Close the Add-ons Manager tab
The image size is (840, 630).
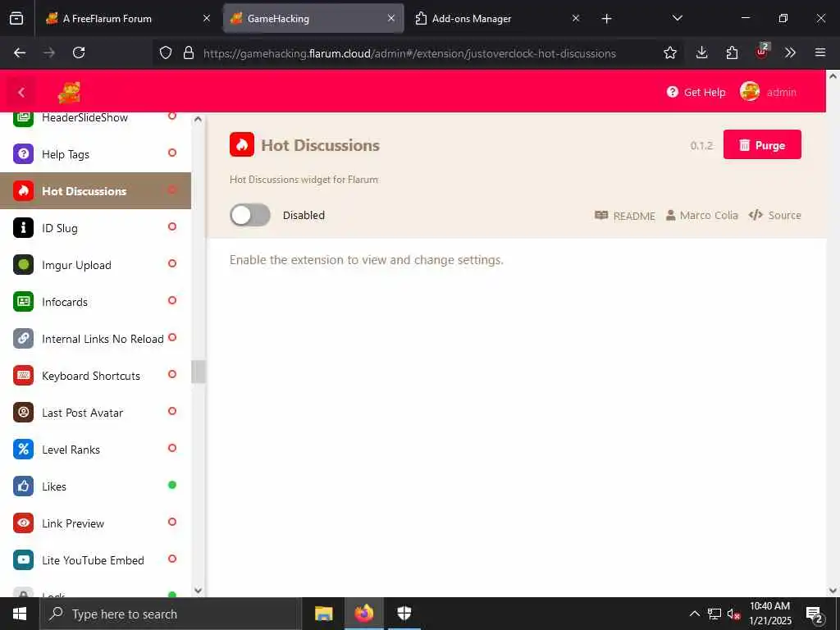pos(575,18)
